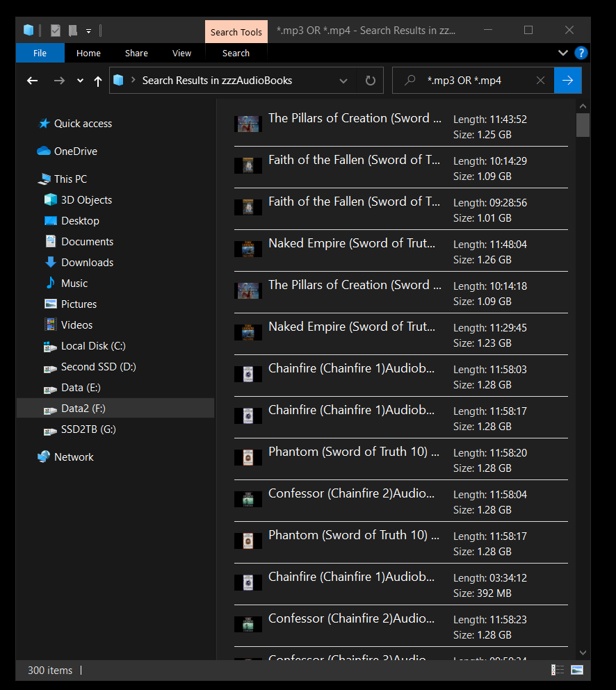
Task: Open the Help question mark icon
Action: click(581, 53)
